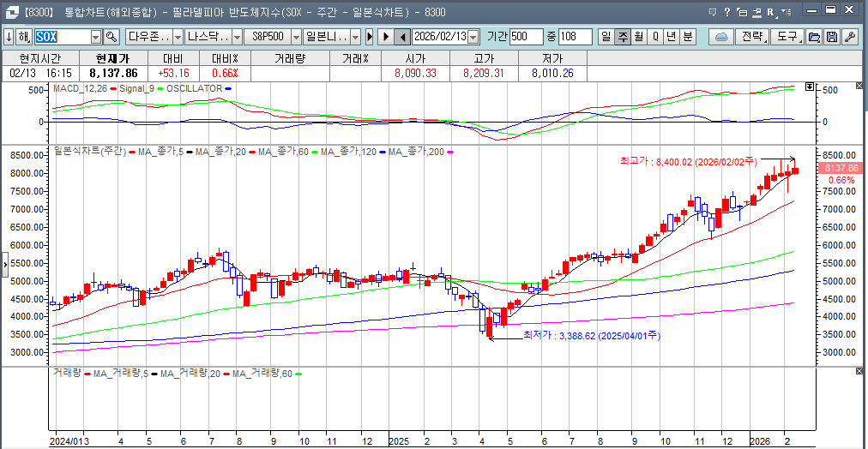Expand the SOX symbol dropdown
The width and height of the screenshot is (868, 449).
click(x=95, y=37)
